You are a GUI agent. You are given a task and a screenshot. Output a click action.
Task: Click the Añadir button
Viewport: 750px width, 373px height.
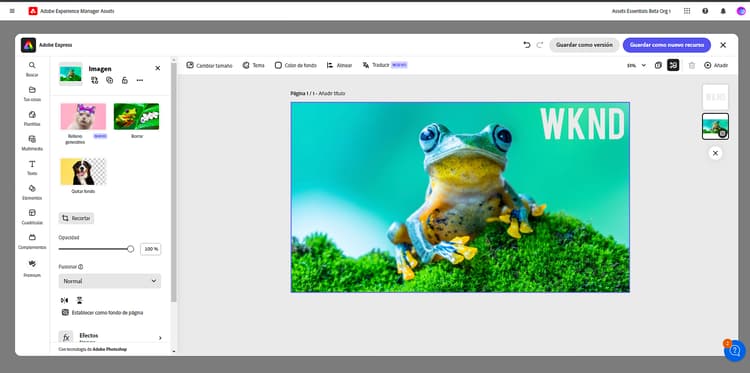pos(716,66)
